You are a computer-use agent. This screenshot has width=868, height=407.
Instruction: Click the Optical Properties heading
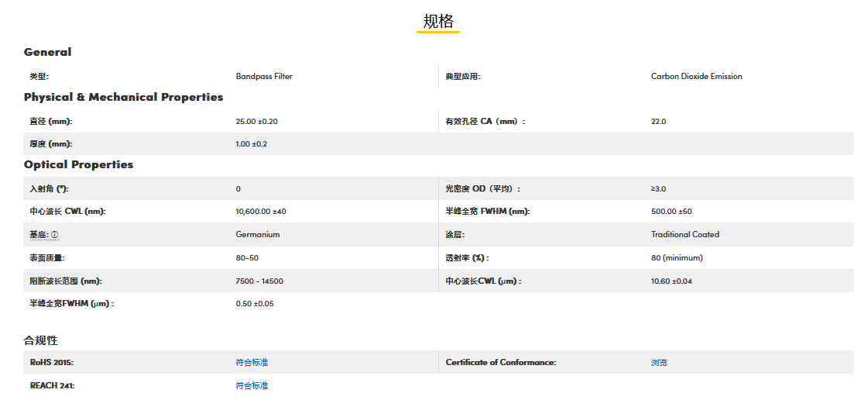(x=78, y=164)
